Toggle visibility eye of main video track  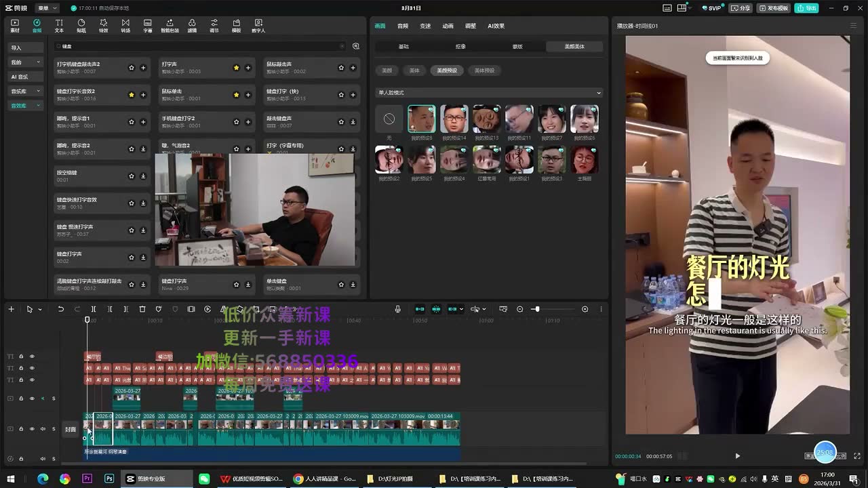pos(32,429)
